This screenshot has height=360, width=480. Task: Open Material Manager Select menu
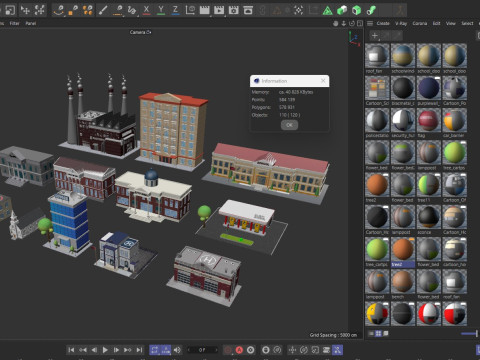click(467, 23)
